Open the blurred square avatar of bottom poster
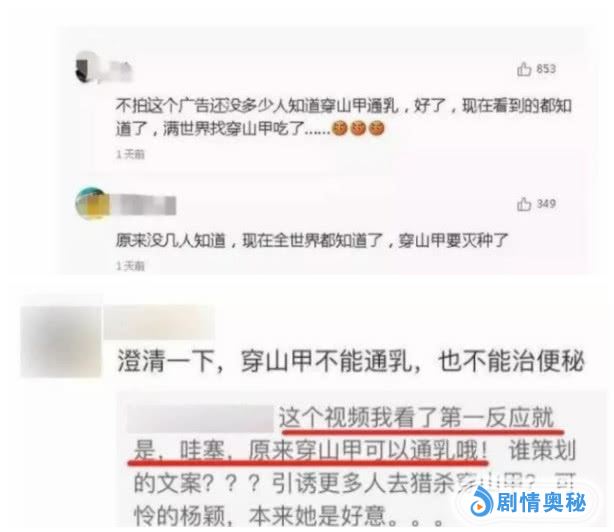The image size is (614, 532). (x=61, y=341)
